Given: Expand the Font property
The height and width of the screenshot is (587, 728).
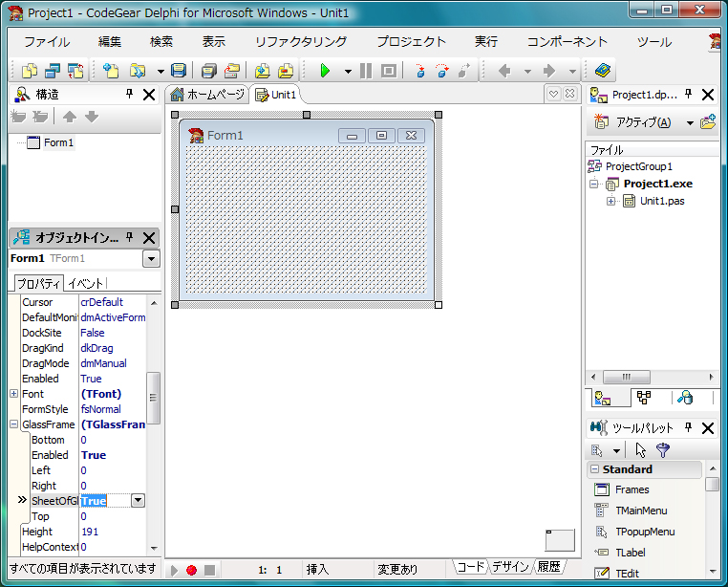Looking at the screenshot, I should (x=14, y=394).
